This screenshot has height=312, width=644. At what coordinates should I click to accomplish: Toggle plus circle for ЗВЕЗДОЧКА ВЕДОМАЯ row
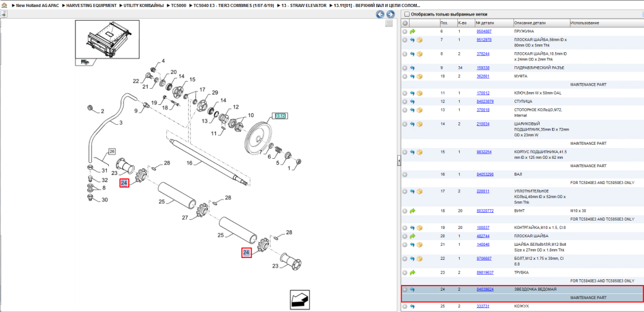(x=405, y=289)
